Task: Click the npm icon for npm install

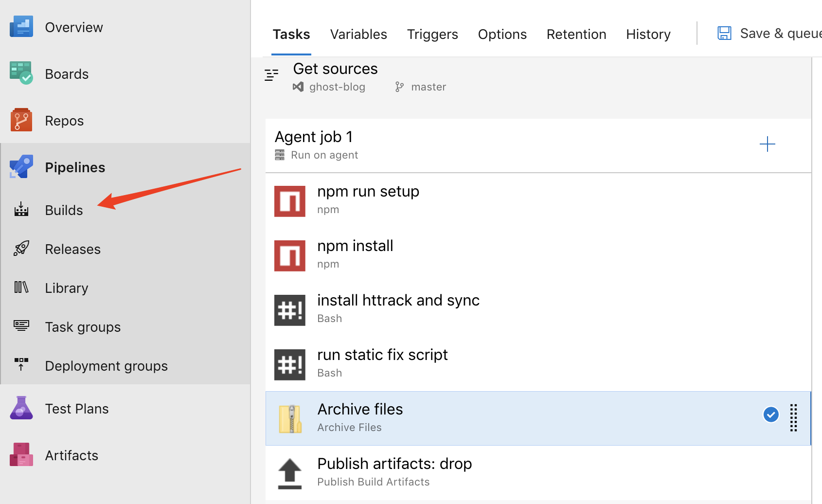Action: (290, 256)
